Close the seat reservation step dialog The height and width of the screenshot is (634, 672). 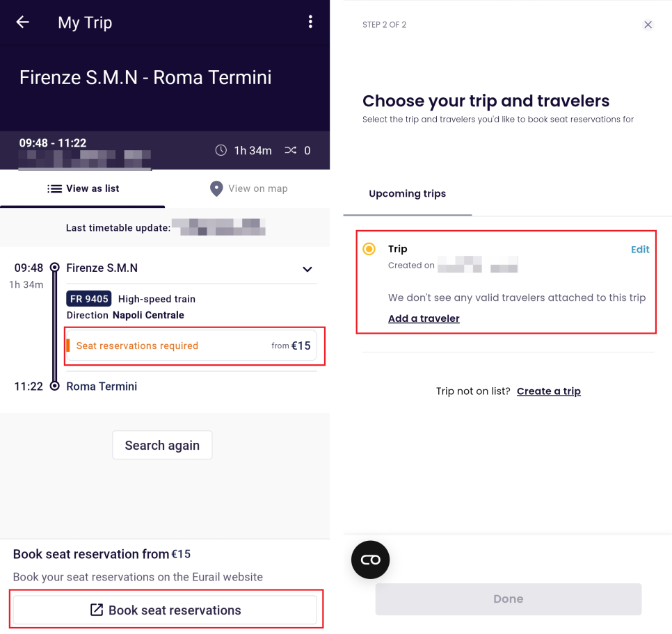[648, 24]
